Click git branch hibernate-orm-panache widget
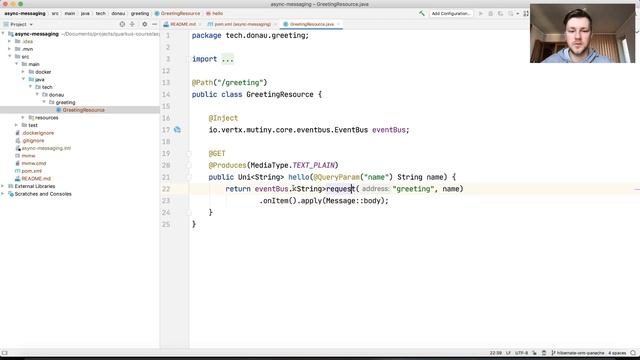 (x=578, y=353)
